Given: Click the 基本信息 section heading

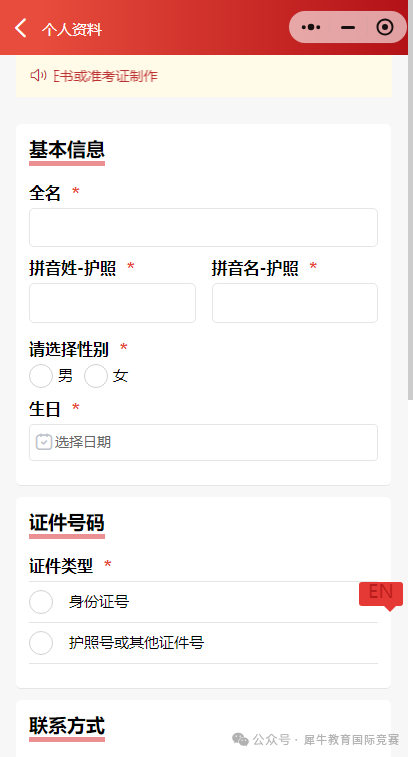Looking at the screenshot, I should coord(67,149).
